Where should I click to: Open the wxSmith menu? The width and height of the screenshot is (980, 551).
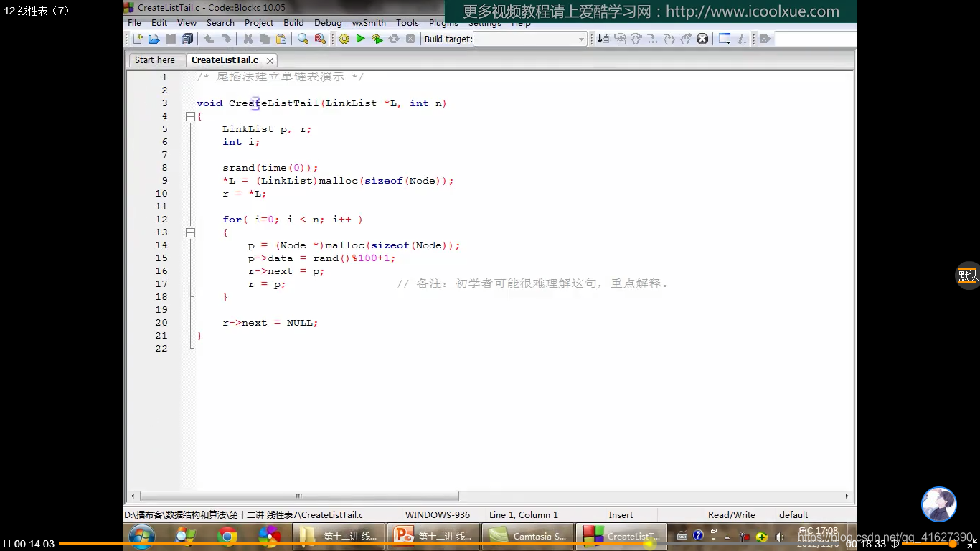click(369, 23)
